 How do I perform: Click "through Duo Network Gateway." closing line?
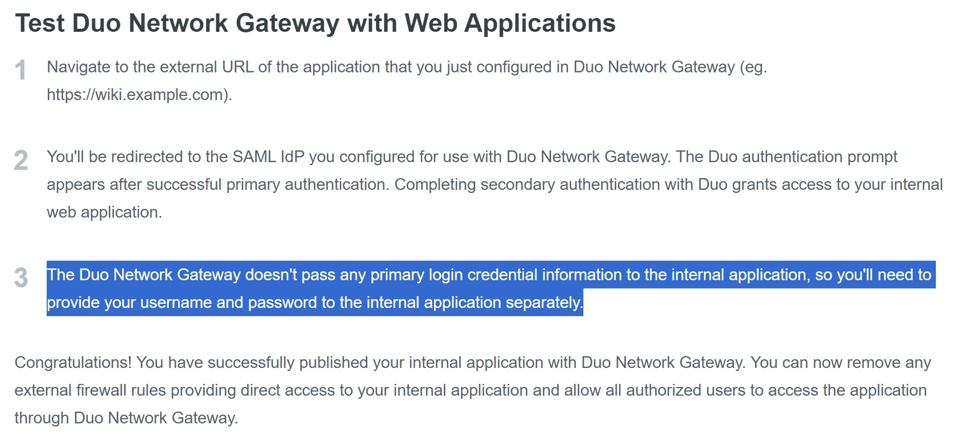click(x=126, y=418)
